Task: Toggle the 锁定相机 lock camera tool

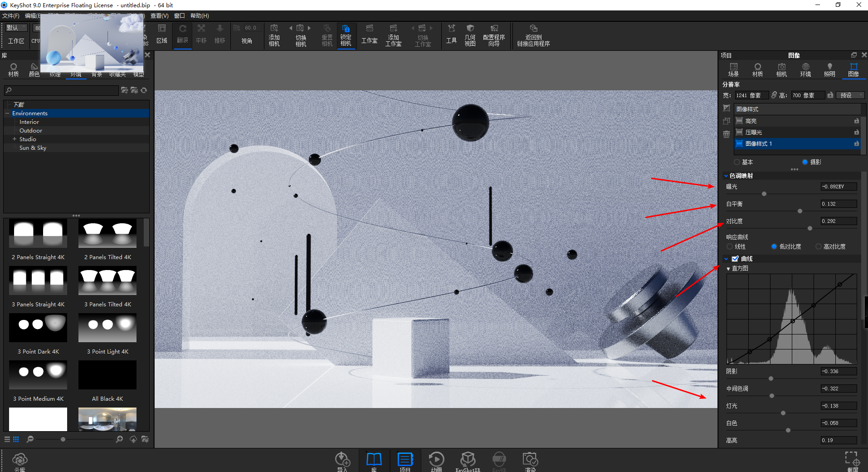Action: [x=346, y=35]
